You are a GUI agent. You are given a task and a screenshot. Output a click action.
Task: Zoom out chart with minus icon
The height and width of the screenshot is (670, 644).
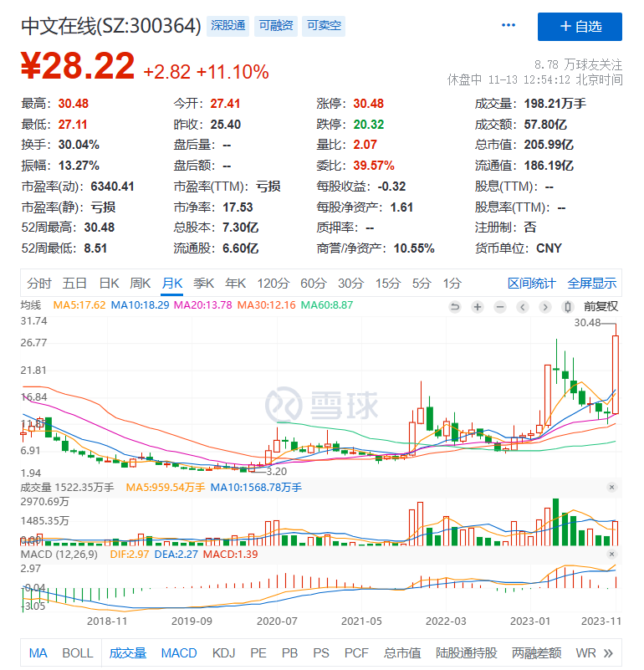(500, 307)
